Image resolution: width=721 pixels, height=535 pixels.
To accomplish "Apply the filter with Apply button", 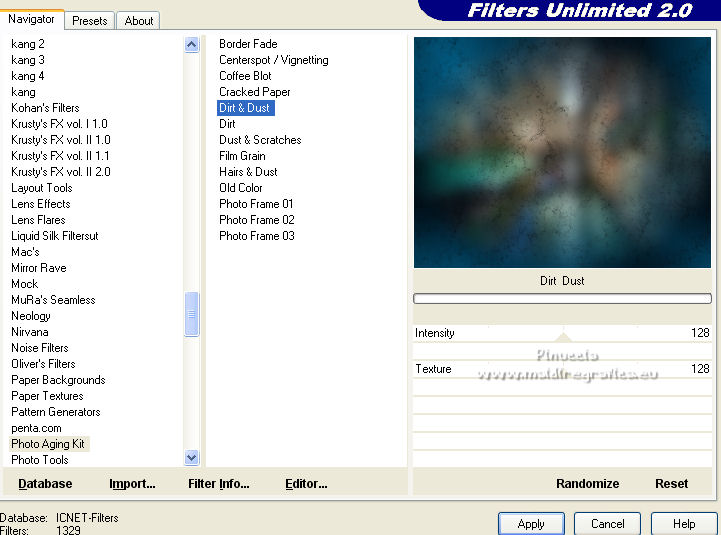I will point(531,524).
